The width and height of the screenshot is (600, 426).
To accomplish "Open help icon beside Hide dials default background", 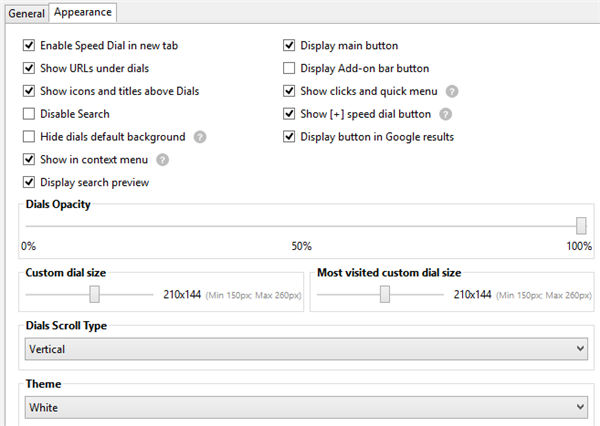I will (200, 137).
